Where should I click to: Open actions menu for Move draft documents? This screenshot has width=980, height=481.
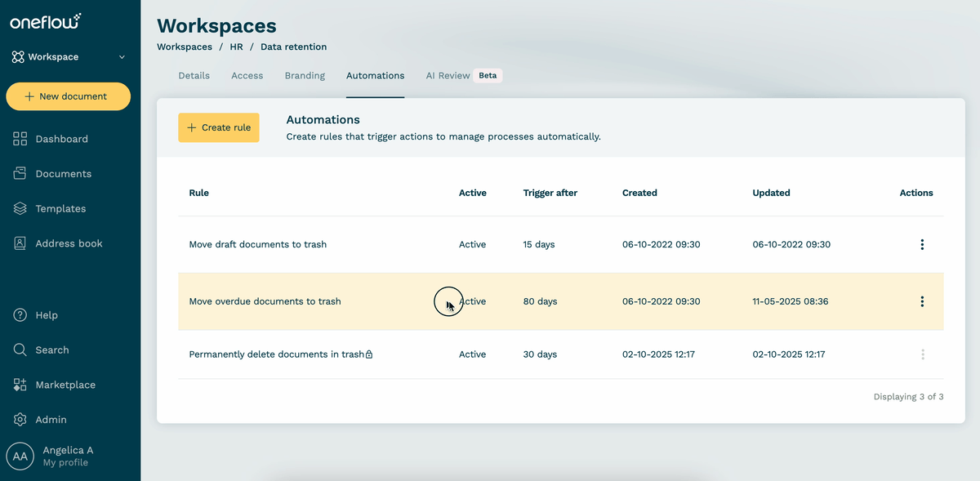point(922,245)
